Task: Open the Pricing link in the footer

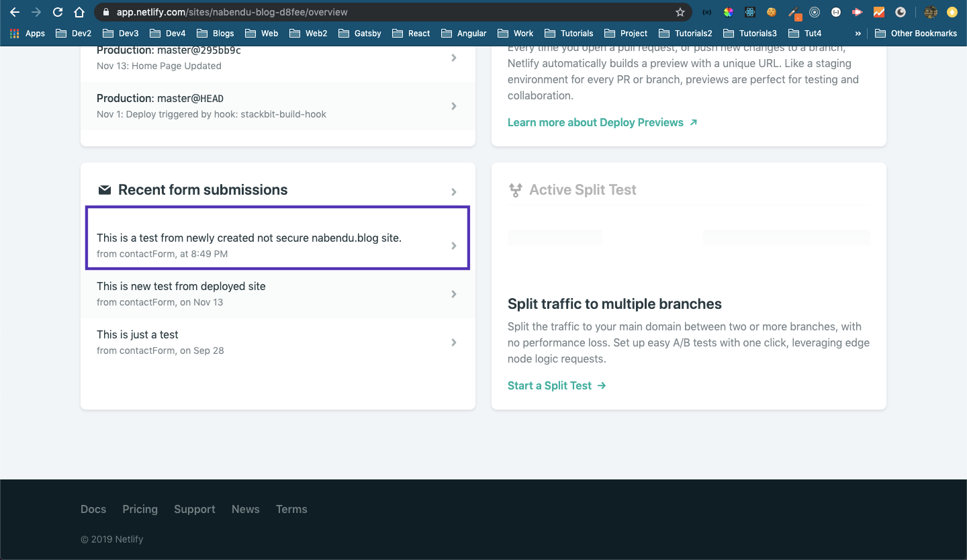Action: coord(140,509)
